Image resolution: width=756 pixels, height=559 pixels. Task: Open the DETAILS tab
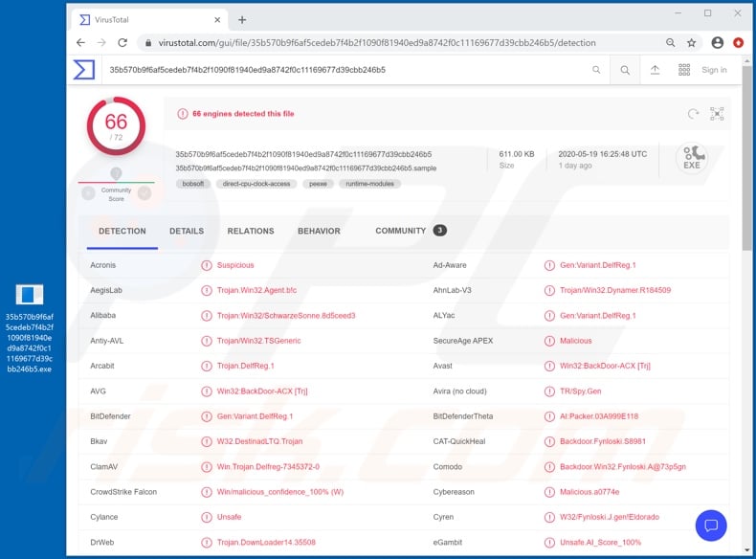(x=187, y=231)
